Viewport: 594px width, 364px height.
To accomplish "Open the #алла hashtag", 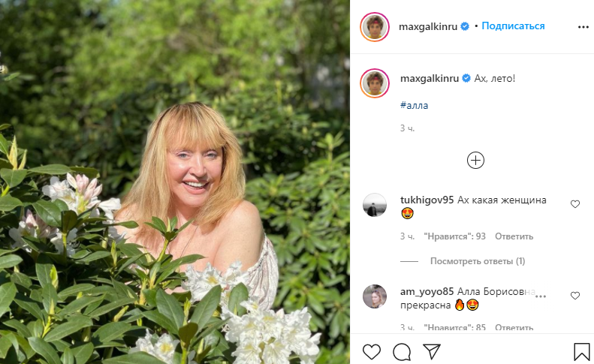I will (x=415, y=105).
